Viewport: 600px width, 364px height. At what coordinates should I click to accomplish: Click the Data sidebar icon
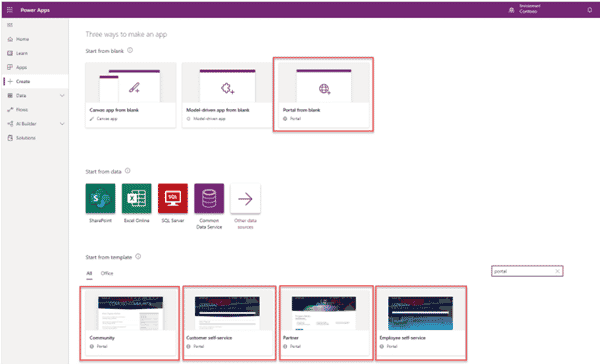tap(10, 95)
